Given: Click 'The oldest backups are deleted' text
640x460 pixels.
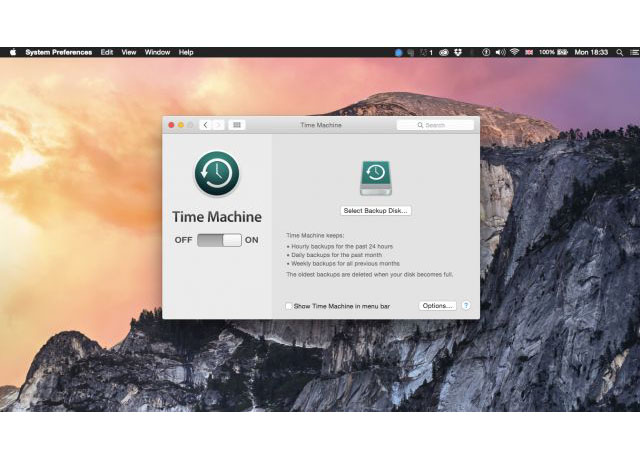Looking at the screenshot, I should 370,275.
